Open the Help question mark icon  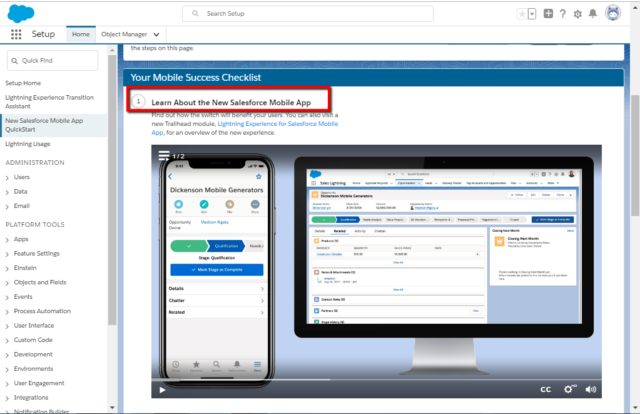pyautogui.click(x=564, y=13)
